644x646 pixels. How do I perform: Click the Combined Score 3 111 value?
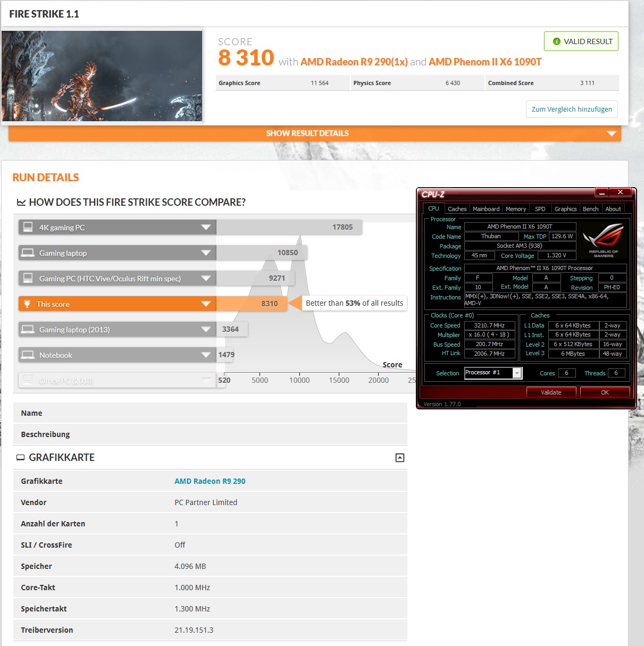[587, 83]
